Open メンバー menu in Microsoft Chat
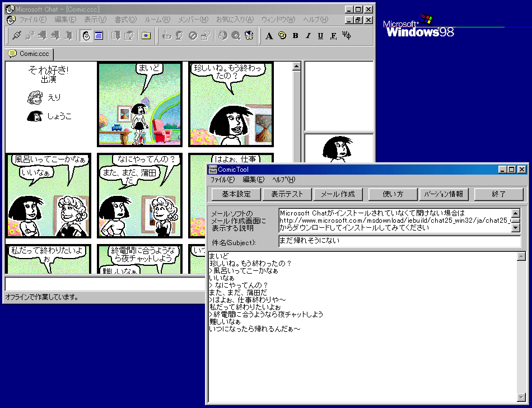This screenshot has height=408, width=532. click(193, 20)
